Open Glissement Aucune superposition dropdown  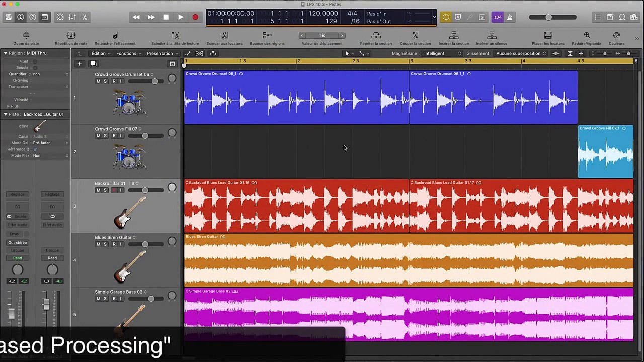tap(521, 53)
